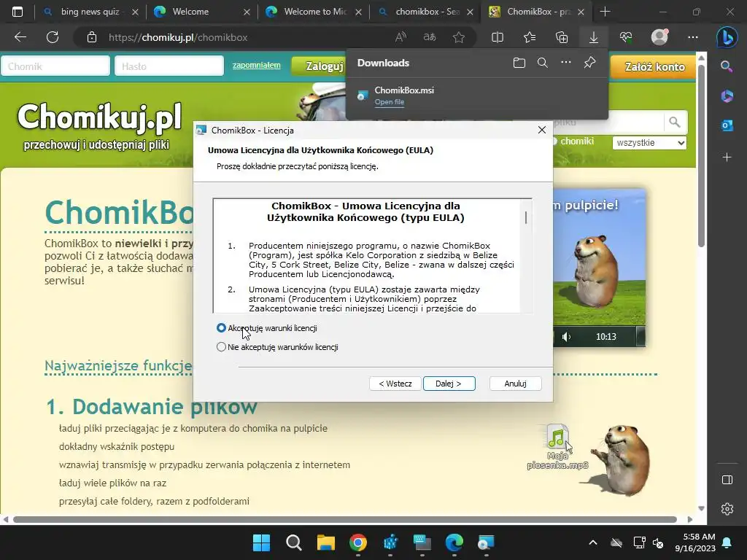Activate Read aloud icon in address bar
The width and height of the screenshot is (747, 560).
(400, 37)
